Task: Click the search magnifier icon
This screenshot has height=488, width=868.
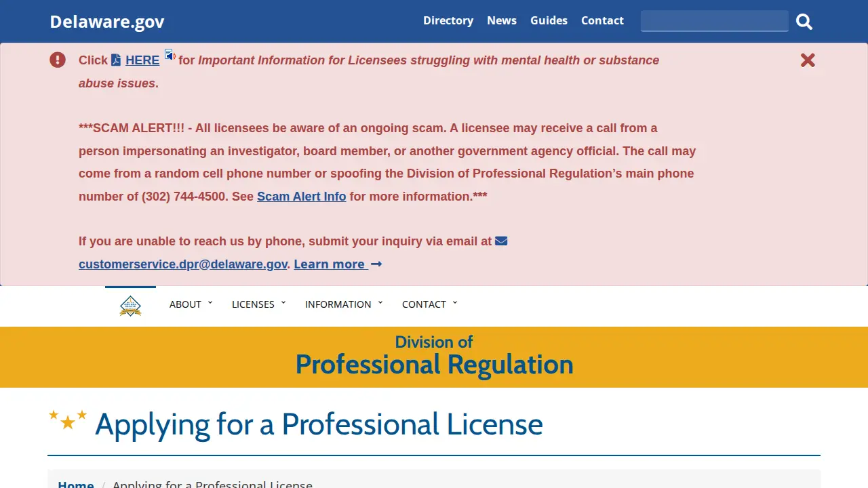Action: [x=804, y=22]
